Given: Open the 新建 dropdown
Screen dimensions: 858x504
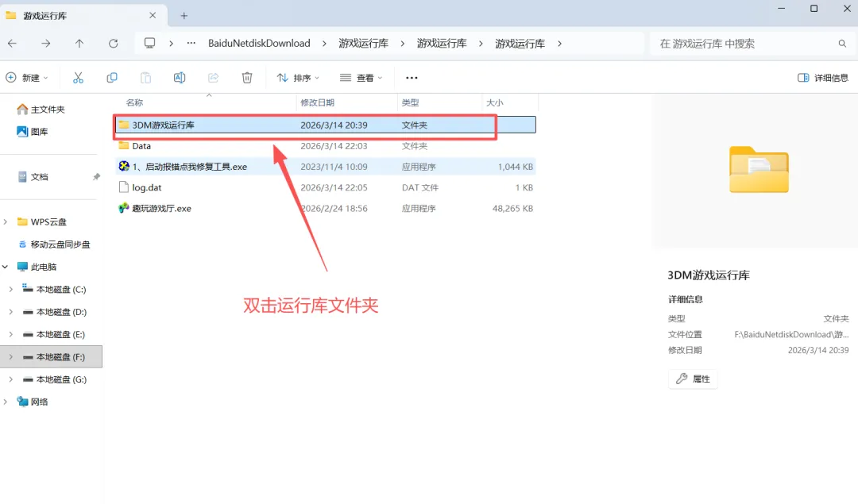Looking at the screenshot, I should coord(27,78).
